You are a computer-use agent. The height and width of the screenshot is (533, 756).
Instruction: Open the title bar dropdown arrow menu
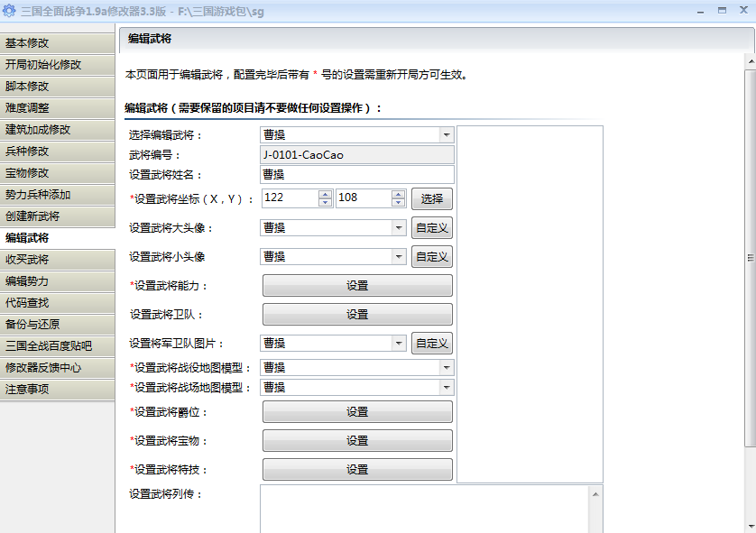click(700, 10)
